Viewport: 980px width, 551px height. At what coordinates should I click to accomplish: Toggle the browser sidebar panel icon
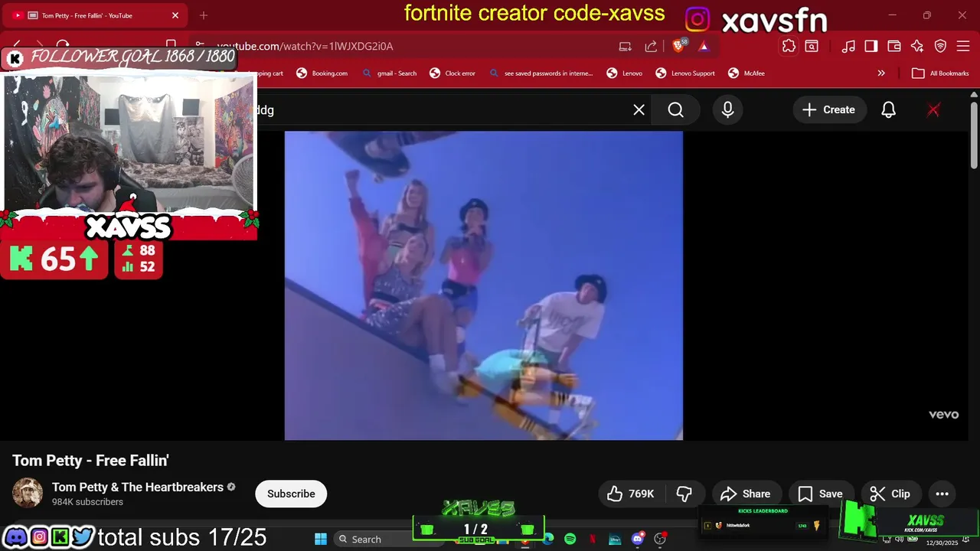pyautogui.click(x=871, y=46)
